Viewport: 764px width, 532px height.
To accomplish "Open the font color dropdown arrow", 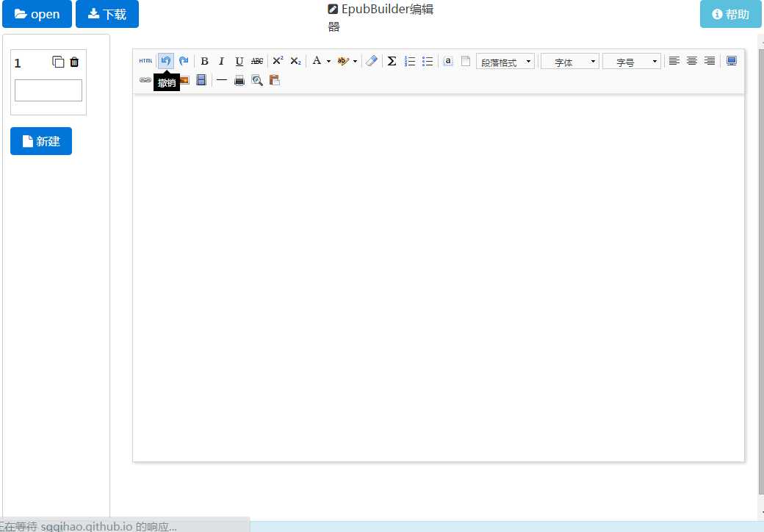I will click(x=328, y=62).
